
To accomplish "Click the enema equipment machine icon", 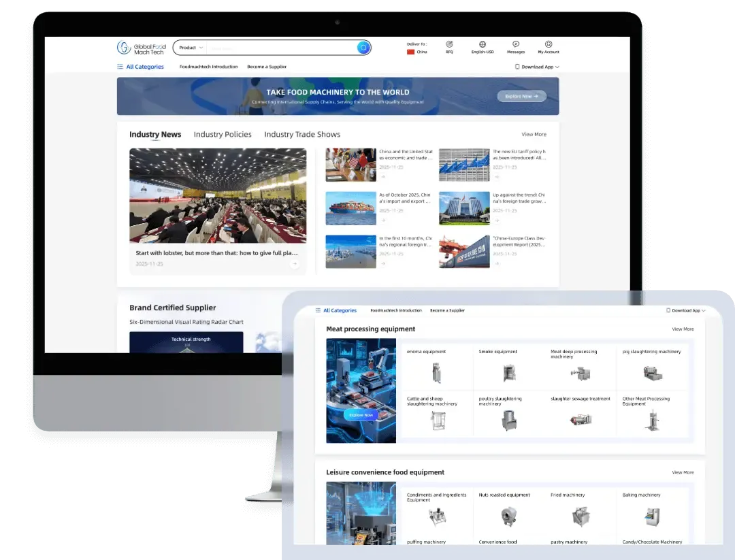I will [436, 373].
